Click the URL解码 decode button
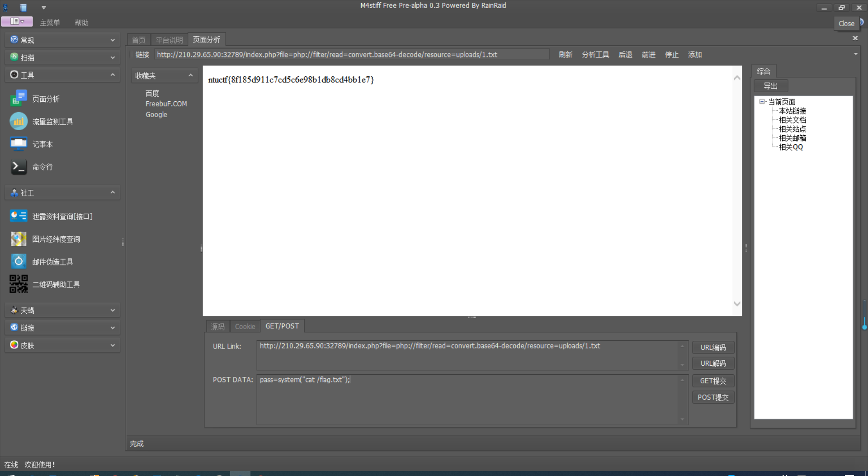This screenshot has width=868, height=476. click(x=713, y=363)
